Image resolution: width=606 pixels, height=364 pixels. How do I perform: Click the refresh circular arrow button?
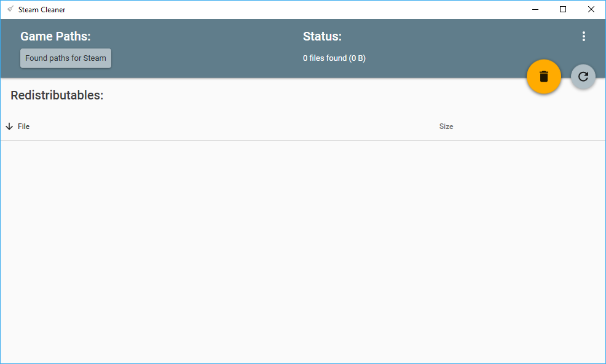tap(583, 77)
